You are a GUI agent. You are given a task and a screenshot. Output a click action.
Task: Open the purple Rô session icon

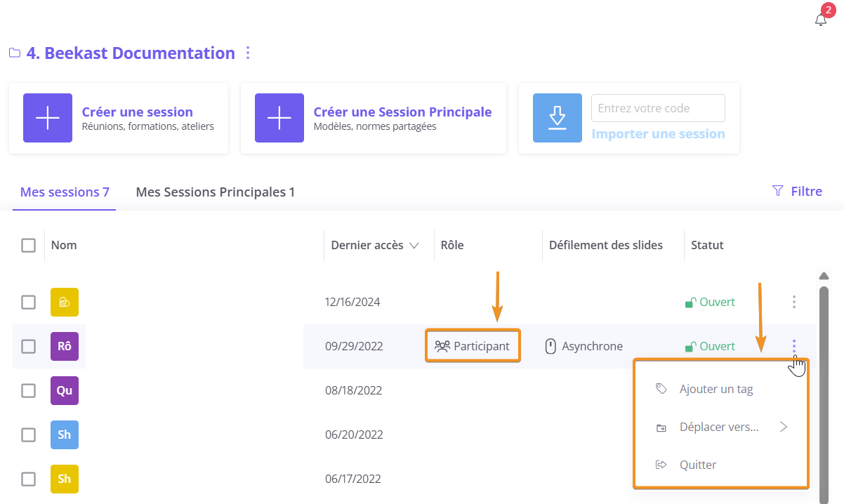tap(65, 346)
